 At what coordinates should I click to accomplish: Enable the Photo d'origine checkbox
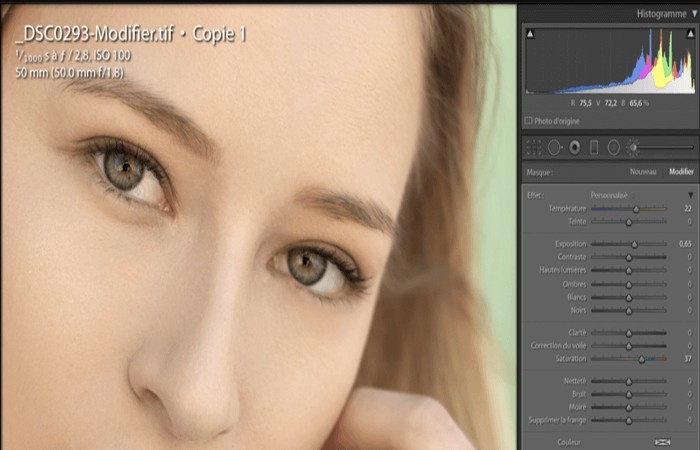pos(529,121)
